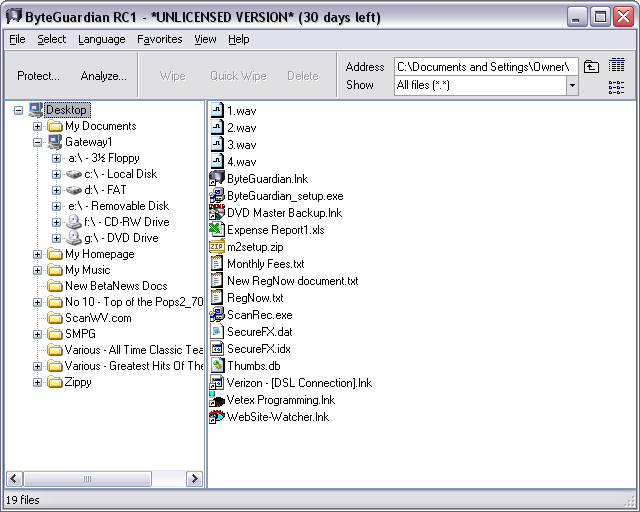The width and height of the screenshot is (640, 512).
Task: Click the My Music folder icon
Action: 55,270
